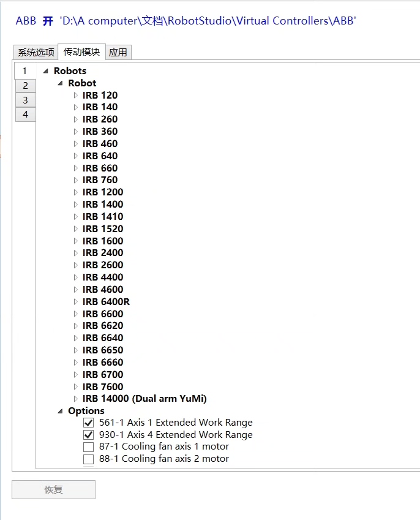Select drive module tab 1
The height and width of the screenshot is (520, 420).
coord(25,70)
